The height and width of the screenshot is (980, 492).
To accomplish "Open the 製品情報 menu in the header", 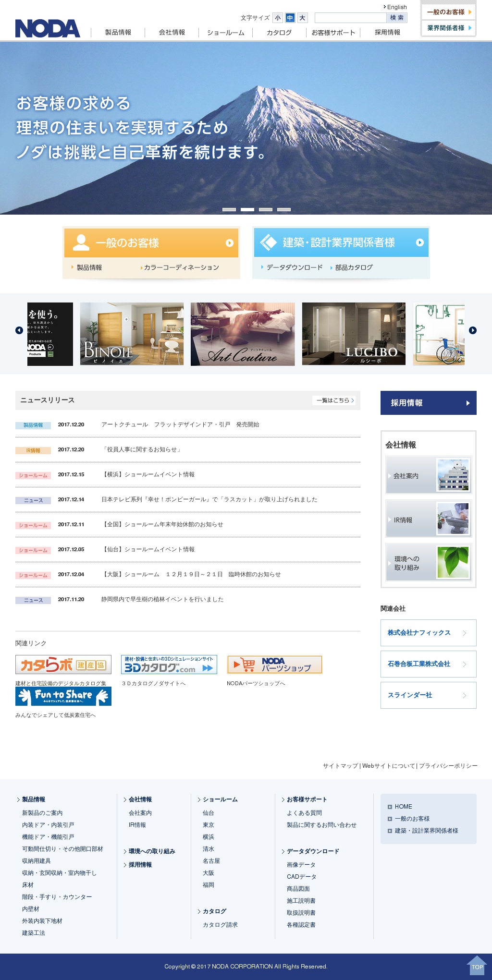I will pyautogui.click(x=118, y=33).
